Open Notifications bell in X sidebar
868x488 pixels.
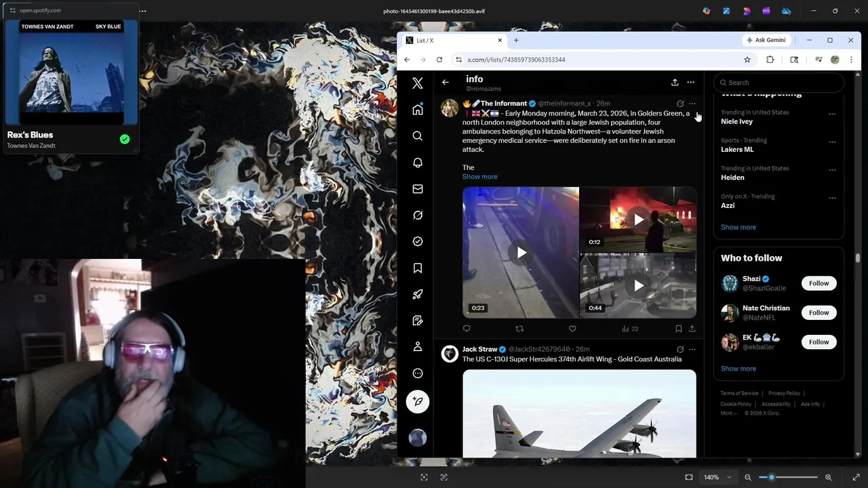coord(418,163)
